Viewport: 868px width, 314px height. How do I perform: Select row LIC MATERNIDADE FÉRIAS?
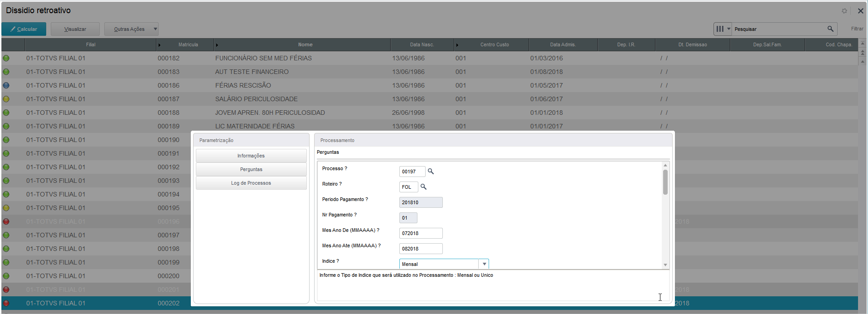point(430,125)
